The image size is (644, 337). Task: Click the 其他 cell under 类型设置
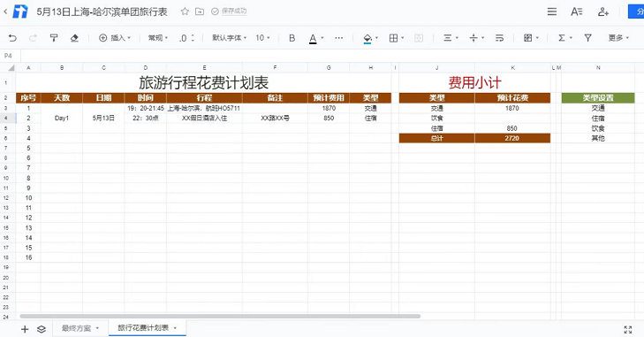(598, 138)
